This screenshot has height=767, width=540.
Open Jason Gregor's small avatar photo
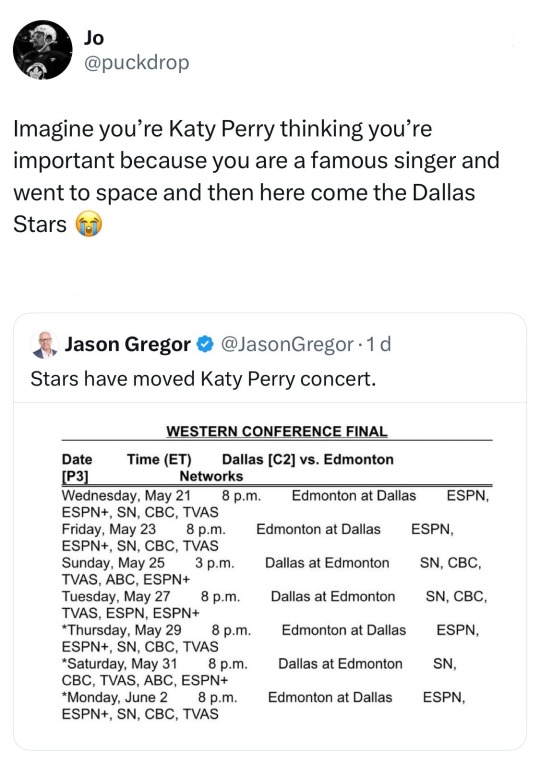(x=45, y=344)
